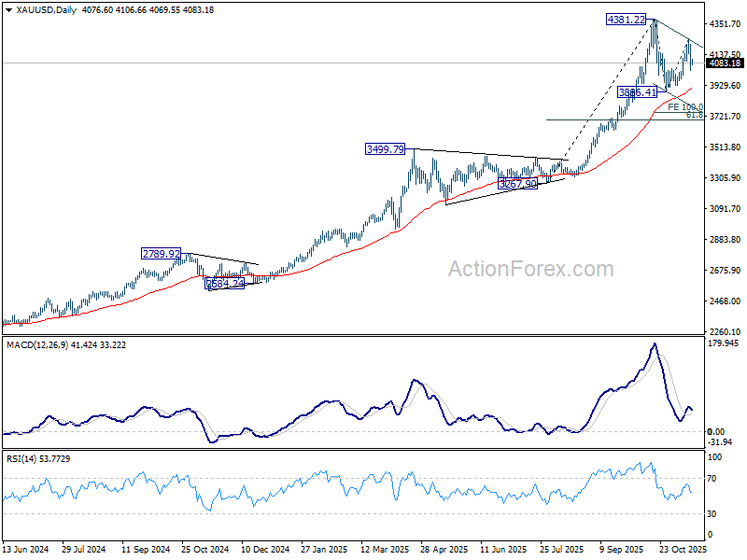Click the current price tag 4083.18
The width and height of the screenshot is (747, 560).
[725, 63]
